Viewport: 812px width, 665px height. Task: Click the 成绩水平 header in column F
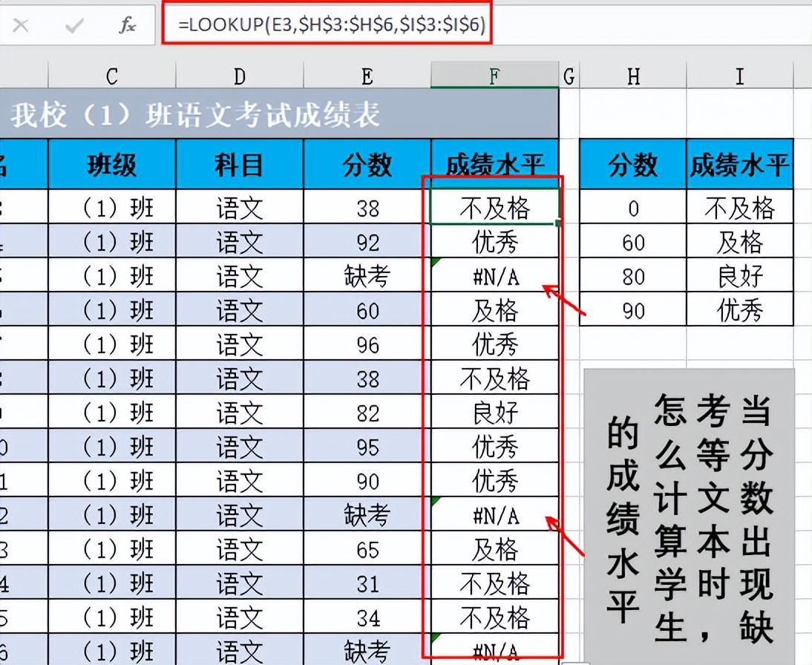[494, 164]
